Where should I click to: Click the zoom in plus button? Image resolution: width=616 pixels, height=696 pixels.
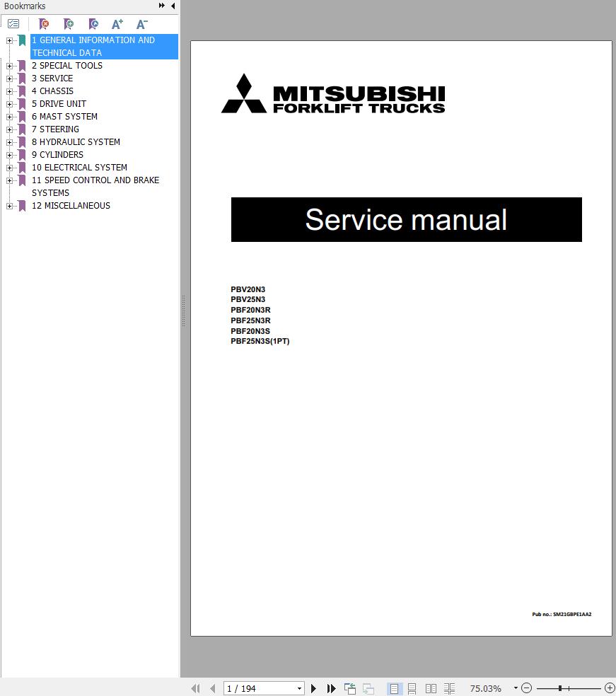pos(610,688)
